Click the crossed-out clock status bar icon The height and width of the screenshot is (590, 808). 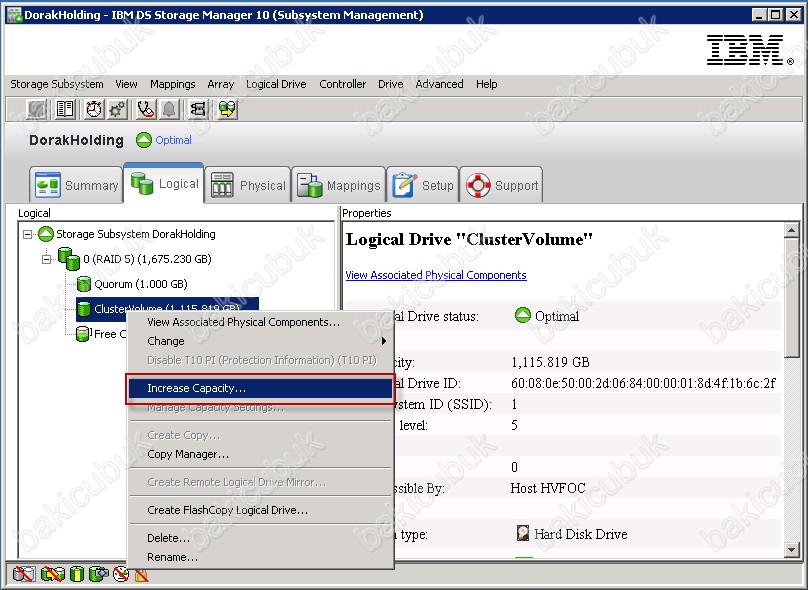(x=121, y=574)
